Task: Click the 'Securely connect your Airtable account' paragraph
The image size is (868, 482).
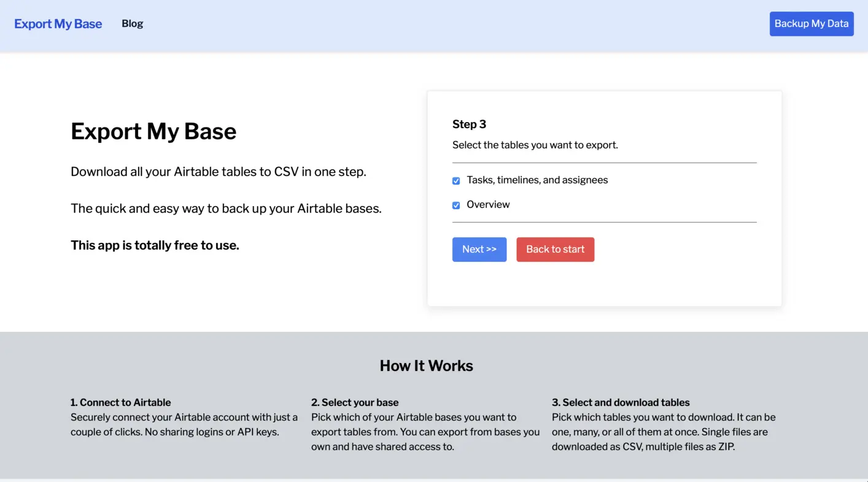Action: coord(184,424)
